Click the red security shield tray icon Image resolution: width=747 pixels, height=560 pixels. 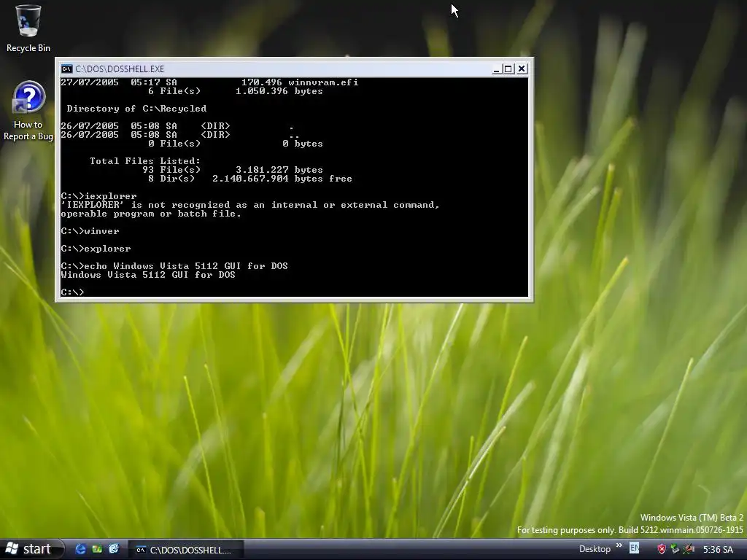coord(661,549)
